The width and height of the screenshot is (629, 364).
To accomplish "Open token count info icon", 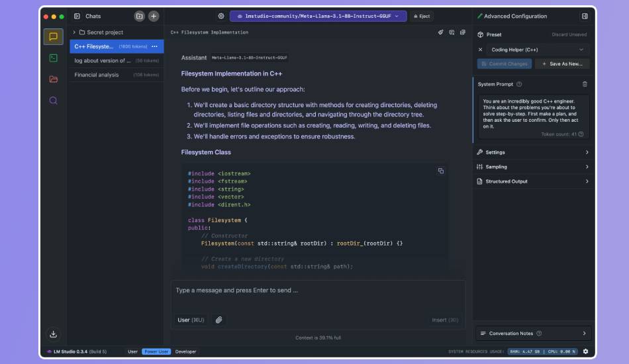I will pos(581,134).
